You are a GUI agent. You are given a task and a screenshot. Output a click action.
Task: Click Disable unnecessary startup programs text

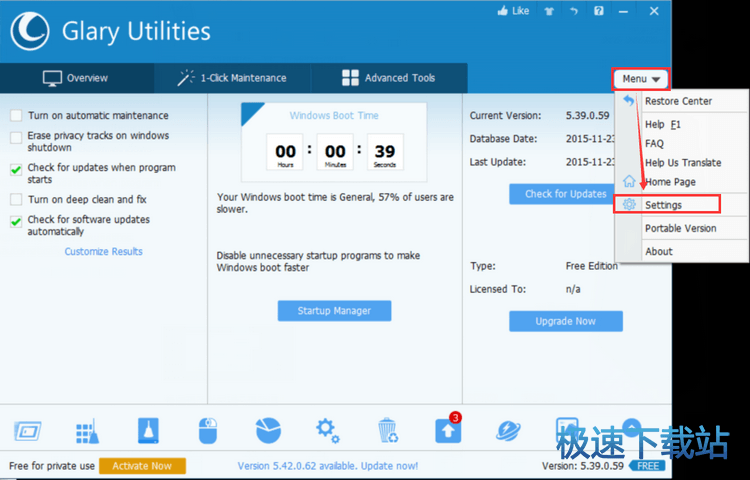point(318,262)
